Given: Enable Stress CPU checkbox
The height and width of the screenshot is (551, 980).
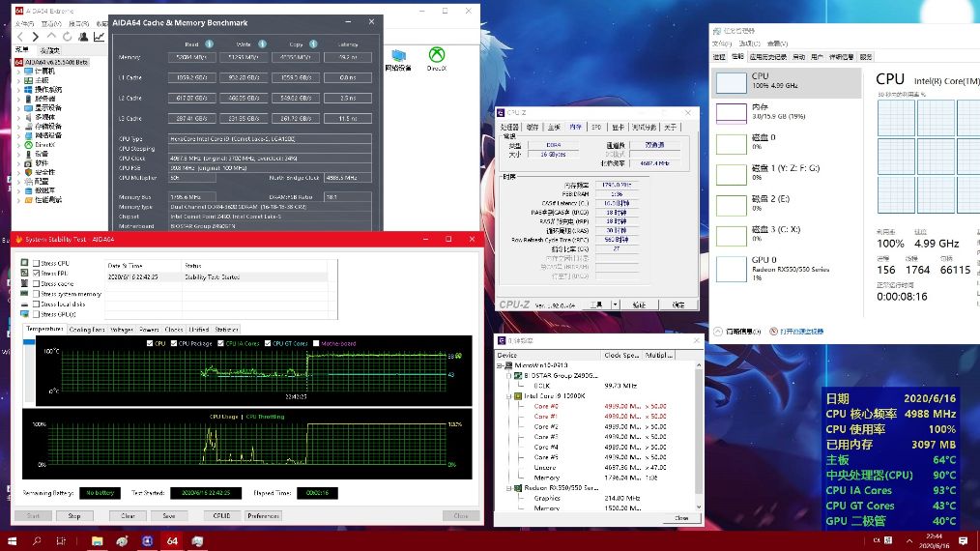Looking at the screenshot, I should tap(37, 263).
